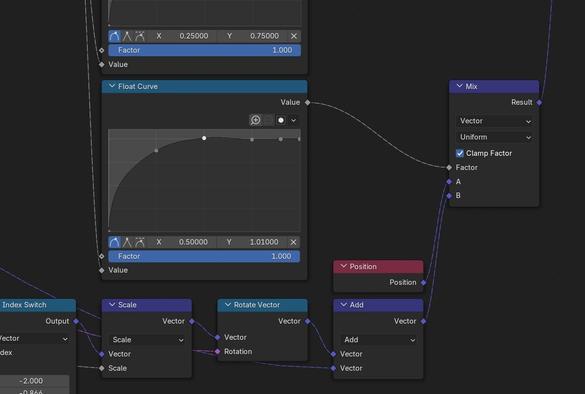Image resolution: width=585 pixels, height=394 pixels.
Task: Collapse the lower Float Curve node
Action: point(112,86)
